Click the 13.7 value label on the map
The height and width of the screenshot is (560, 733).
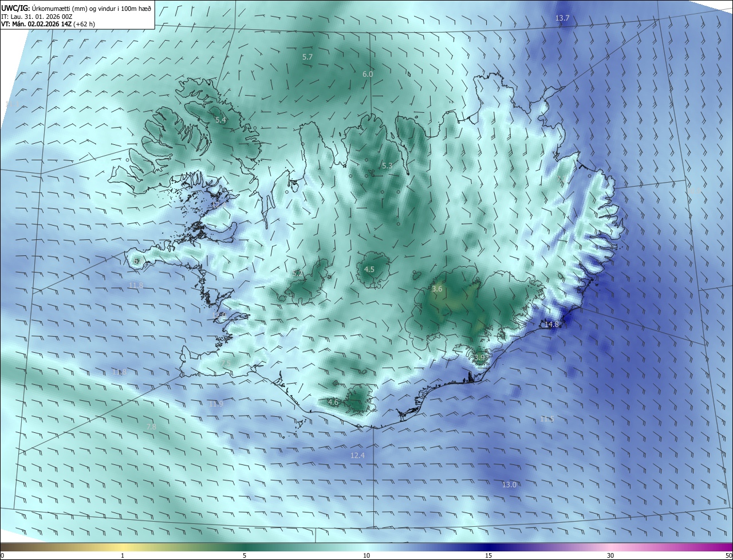(562, 18)
